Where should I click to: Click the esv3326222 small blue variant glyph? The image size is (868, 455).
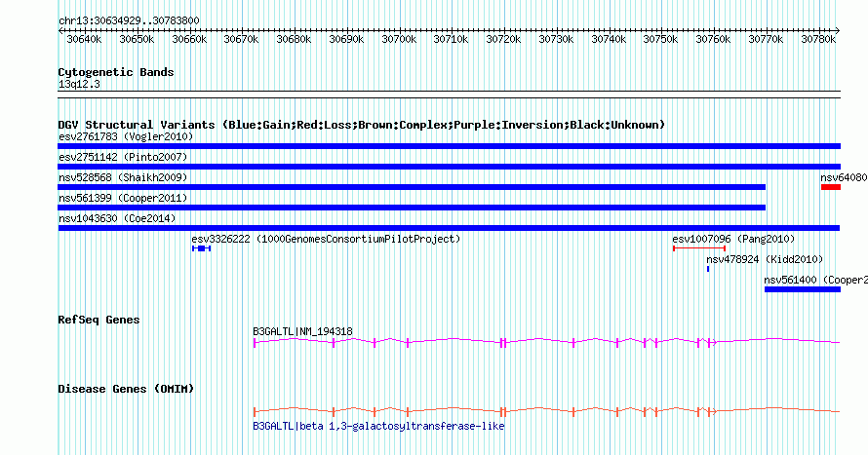(202, 248)
